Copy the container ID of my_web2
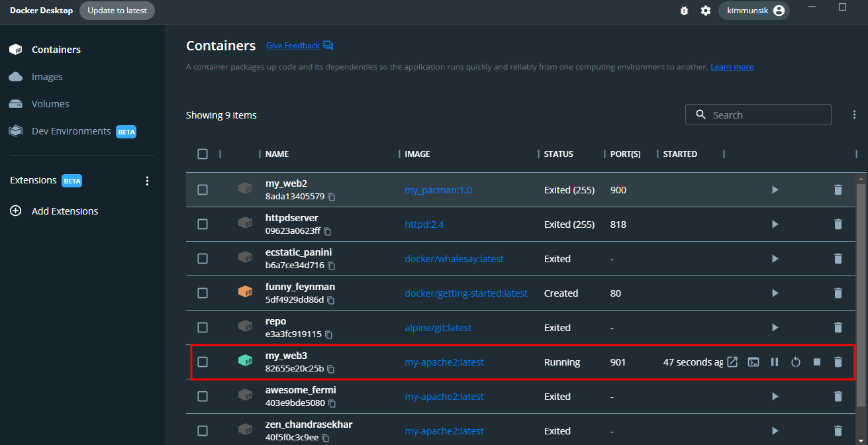Image resolution: width=868 pixels, height=445 pixels. (332, 197)
